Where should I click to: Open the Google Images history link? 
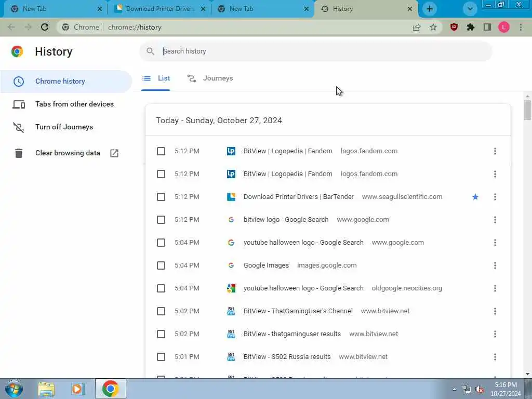266,265
